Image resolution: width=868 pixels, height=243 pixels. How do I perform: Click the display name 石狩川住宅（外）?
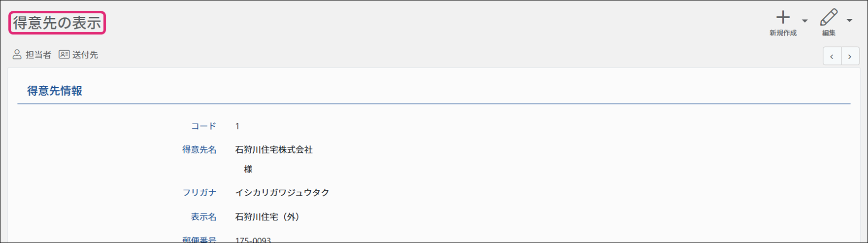point(267,217)
